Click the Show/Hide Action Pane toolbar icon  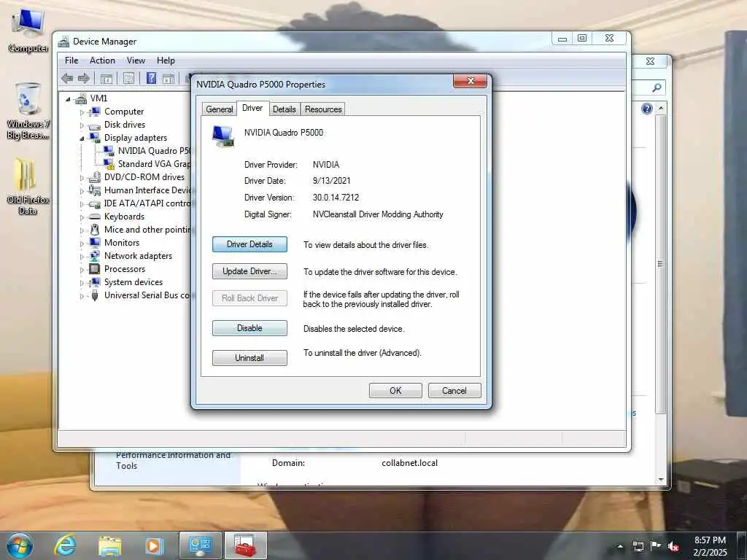point(169,79)
